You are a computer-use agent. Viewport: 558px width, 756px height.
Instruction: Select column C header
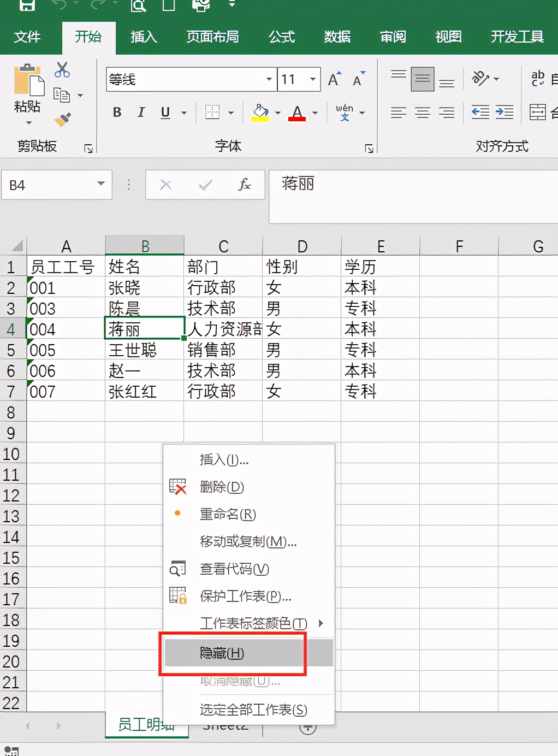[x=223, y=246]
